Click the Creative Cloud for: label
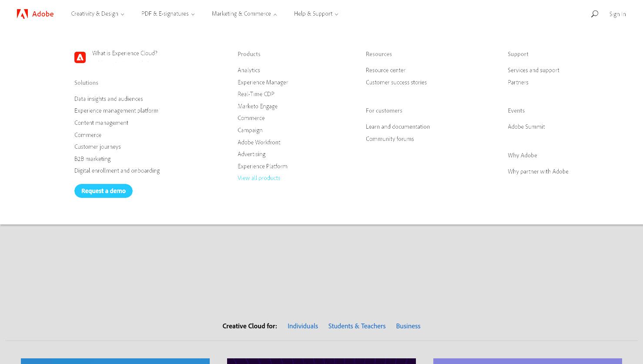 [x=250, y=326]
